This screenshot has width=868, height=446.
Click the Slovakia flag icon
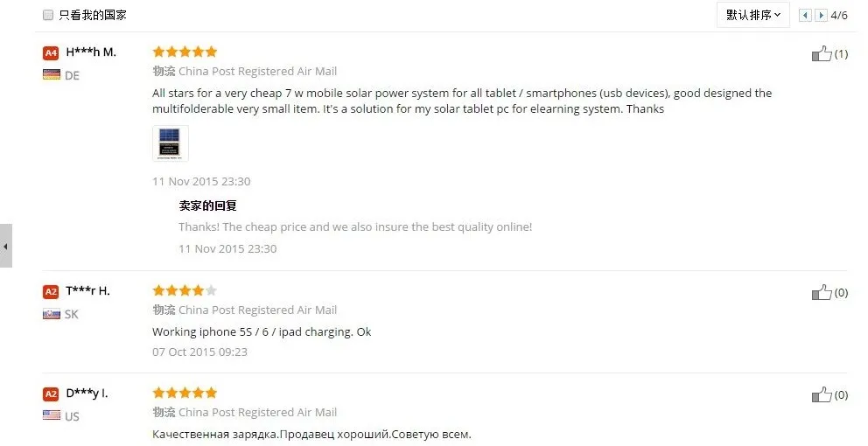pos(52,314)
